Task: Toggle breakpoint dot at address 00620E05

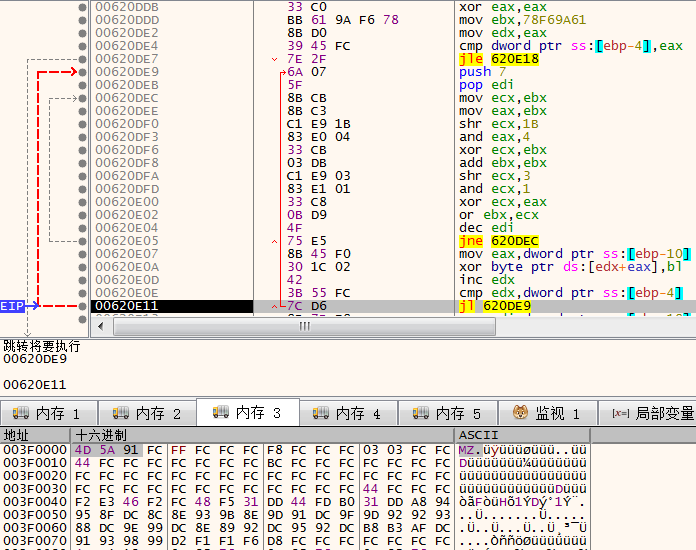Action: pyautogui.click(x=82, y=241)
